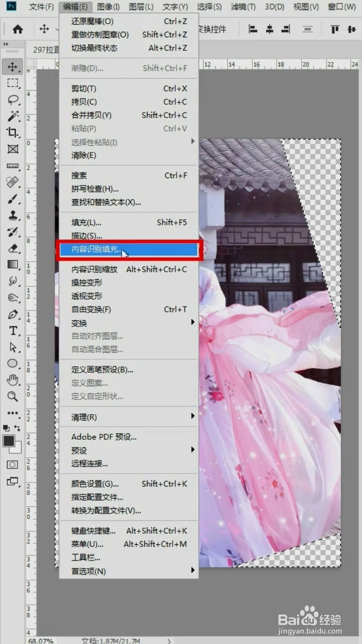
Task: Select the Gradient tool
Action: (x=13, y=265)
